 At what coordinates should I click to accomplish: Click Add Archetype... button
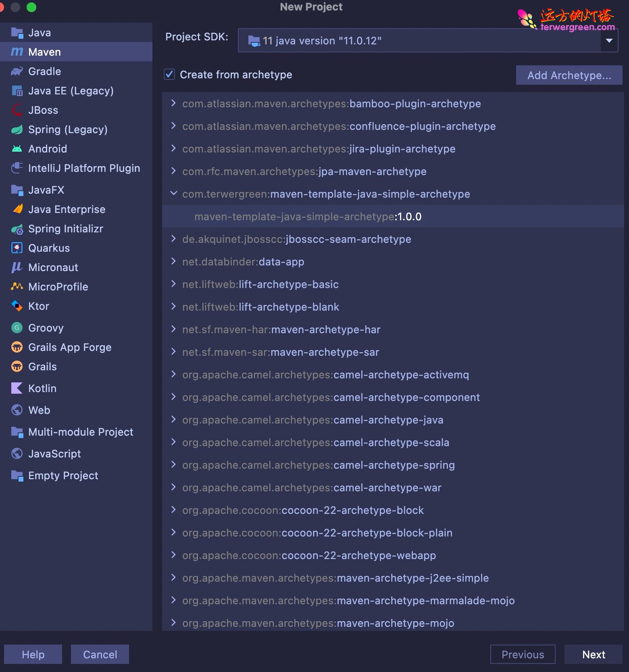[569, 75]
